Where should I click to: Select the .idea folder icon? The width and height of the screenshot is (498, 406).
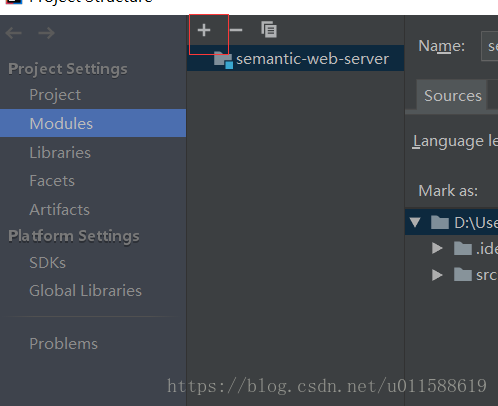pyautogui.click(x=463, y=248)
